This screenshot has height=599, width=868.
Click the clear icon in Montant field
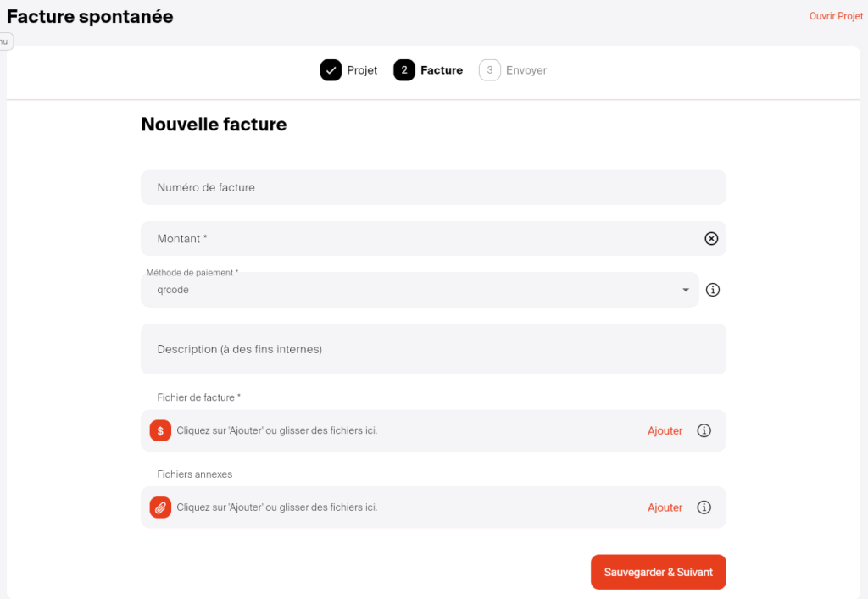coord(711,239)
